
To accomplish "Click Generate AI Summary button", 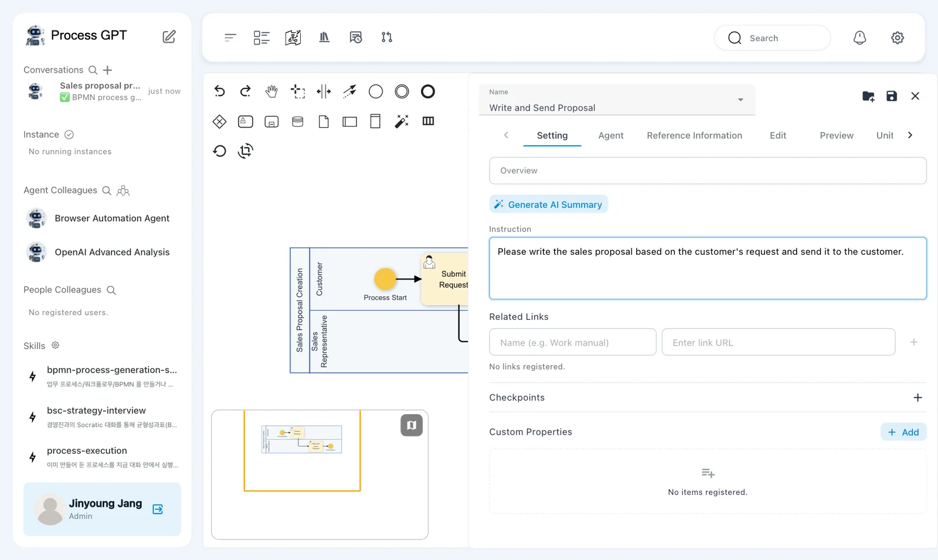I will tap(549, 204).
